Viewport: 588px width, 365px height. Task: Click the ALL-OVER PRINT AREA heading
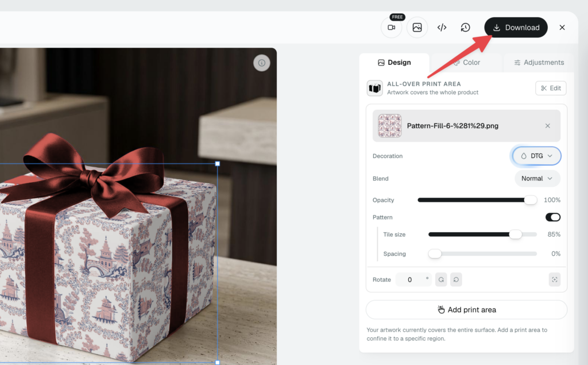click(x=424, y=84)
